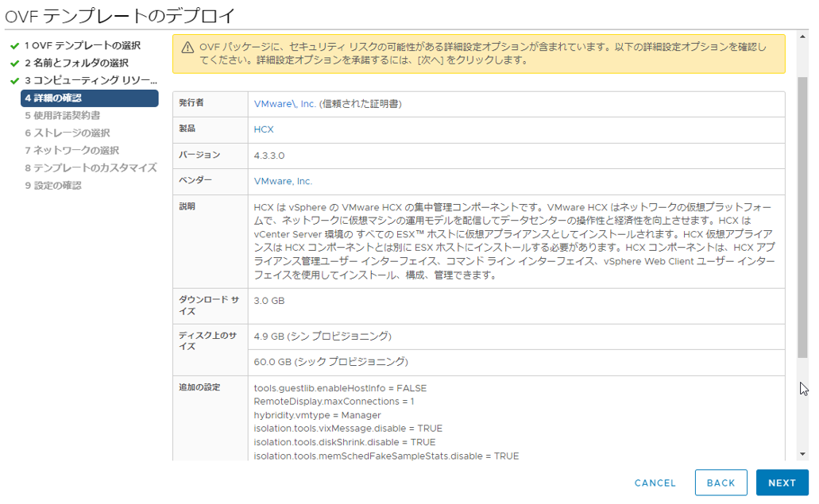819x504 pixels.
Task: Click isolation.tools.vixMessage.disable = TRUE line
Action: [x=348, y=429]
